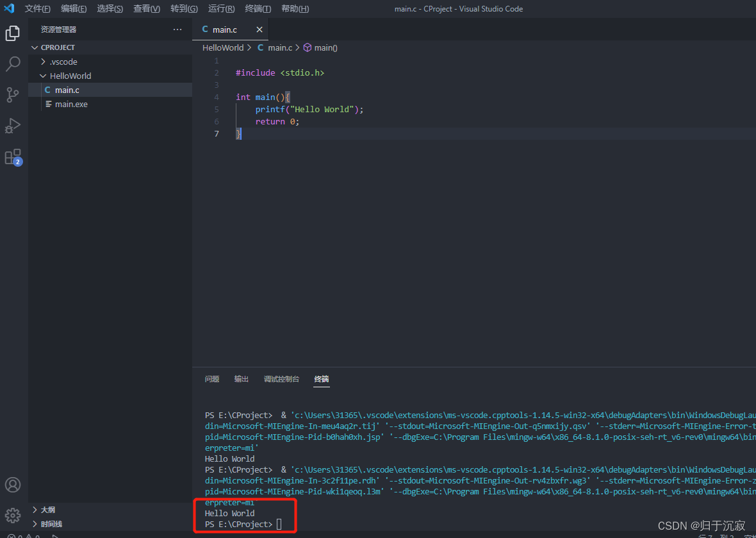756x538 pixels.
Task: Expand the .vscode folder
Action: click(110, 62)
